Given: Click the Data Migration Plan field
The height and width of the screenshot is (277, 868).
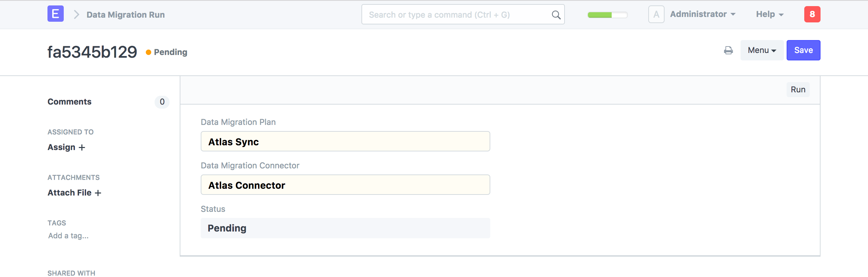Looking at the screenshot, I should pos(345,142).
